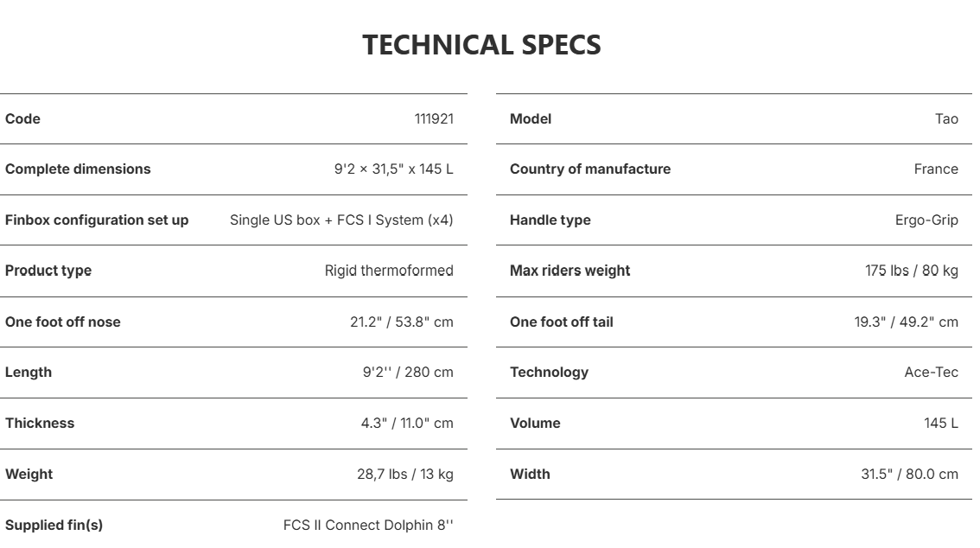Click the One foot off tail measurement
Viewport: 980px width, 548px height.
pyautogui.click(x=906, y=322)
